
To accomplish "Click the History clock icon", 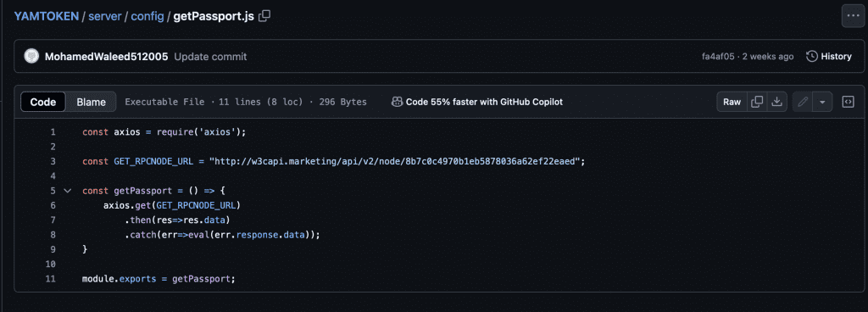I will [x=811, y=57].
